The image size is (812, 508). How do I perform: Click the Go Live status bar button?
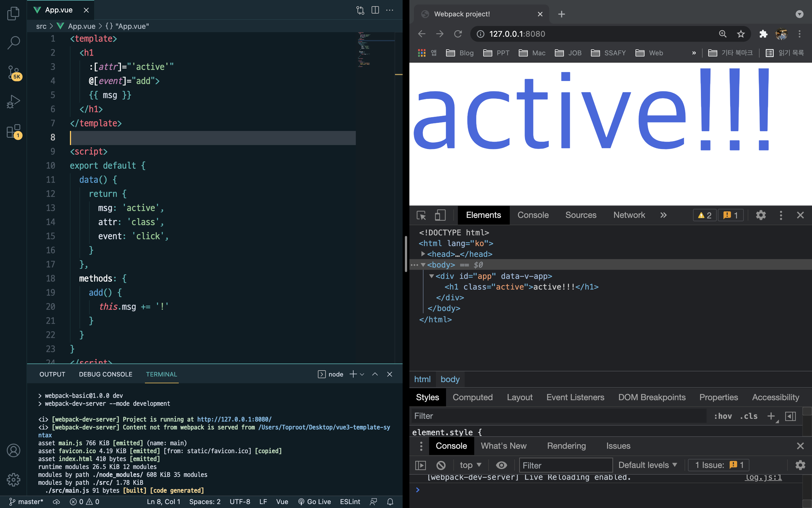click(x=314, y=502)
